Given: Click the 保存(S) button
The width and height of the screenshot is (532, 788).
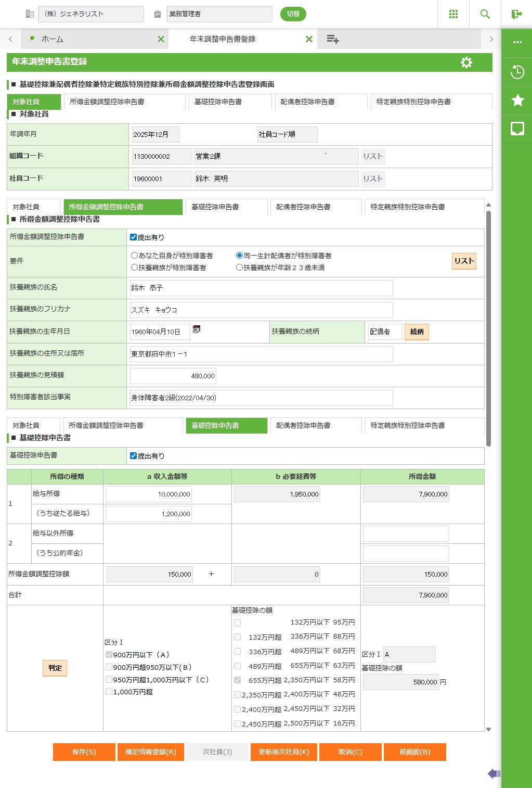Looking at the screenshot, I should coord(84,752).
